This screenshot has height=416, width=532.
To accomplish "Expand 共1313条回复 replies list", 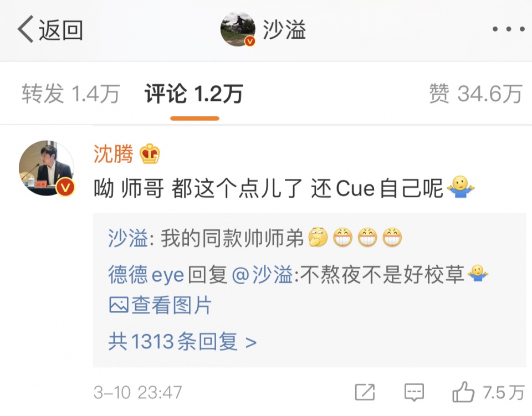I will [182, 341].
